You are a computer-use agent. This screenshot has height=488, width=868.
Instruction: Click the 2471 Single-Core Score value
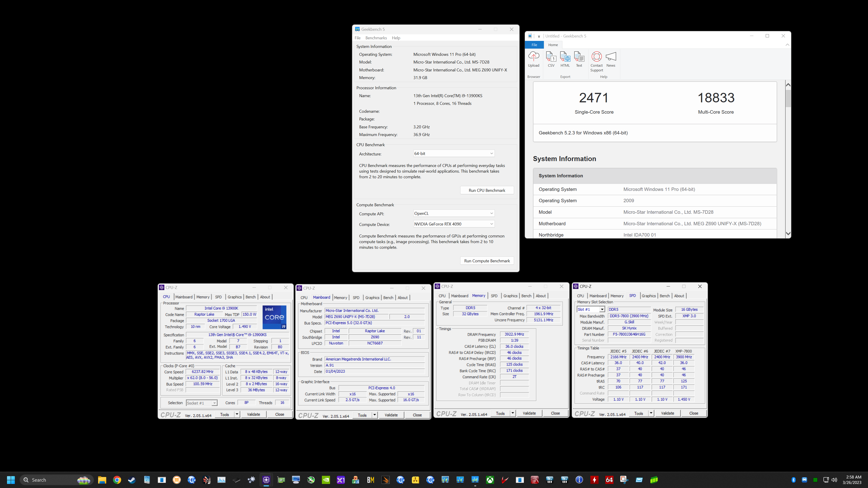594,98
